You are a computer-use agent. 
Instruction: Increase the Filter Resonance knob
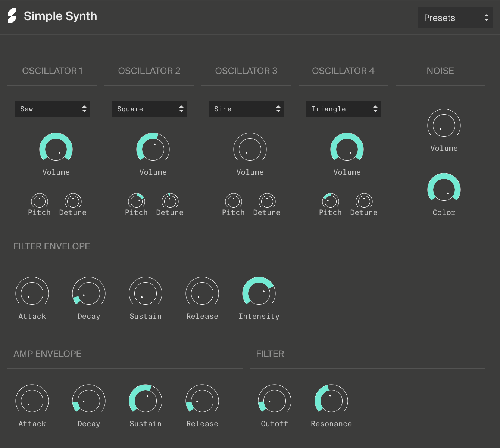pos(331,400)
